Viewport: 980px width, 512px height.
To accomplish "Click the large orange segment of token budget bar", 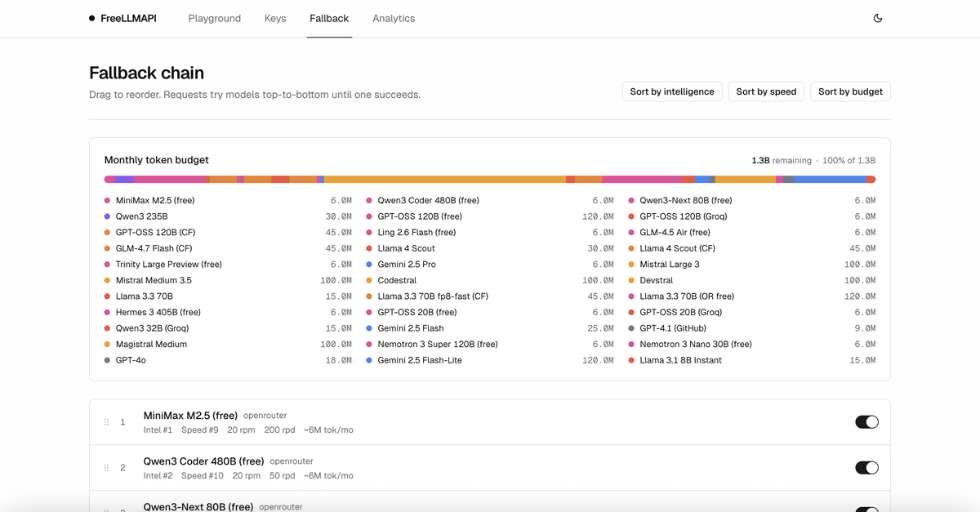I will click(445, 179).
